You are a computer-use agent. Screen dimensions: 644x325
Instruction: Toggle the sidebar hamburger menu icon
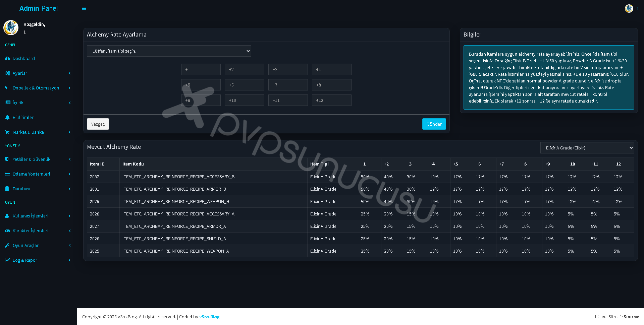(x=84, y=8)
